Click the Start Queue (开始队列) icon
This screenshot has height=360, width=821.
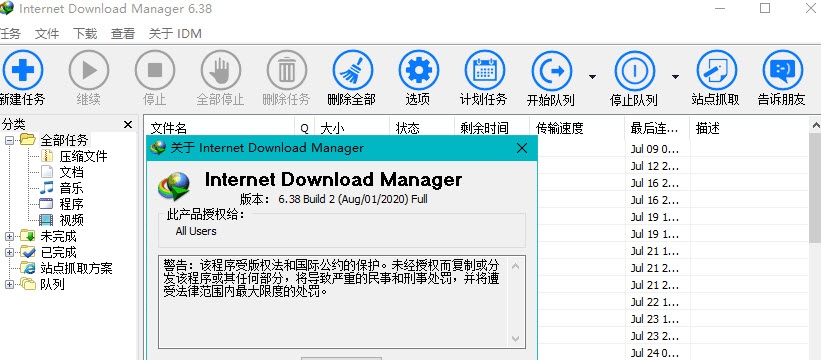[551, 70]
